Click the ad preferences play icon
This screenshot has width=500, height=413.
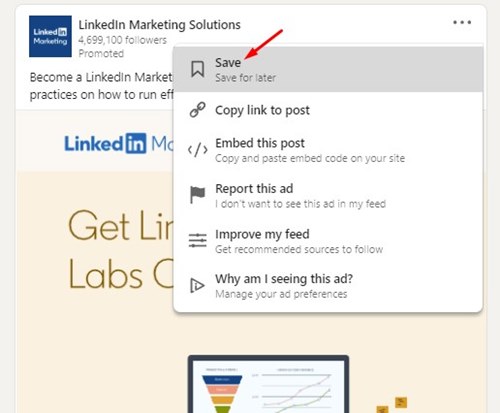197,286
